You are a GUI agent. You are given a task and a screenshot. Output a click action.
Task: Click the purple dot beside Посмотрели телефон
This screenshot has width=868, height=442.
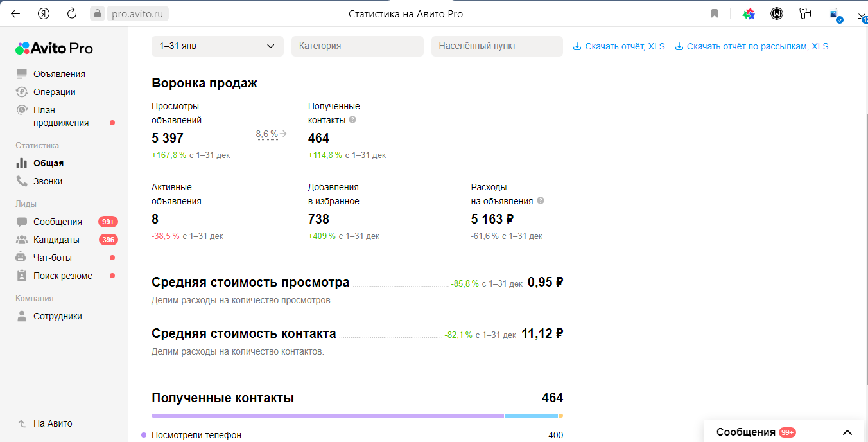pos(144,435)
